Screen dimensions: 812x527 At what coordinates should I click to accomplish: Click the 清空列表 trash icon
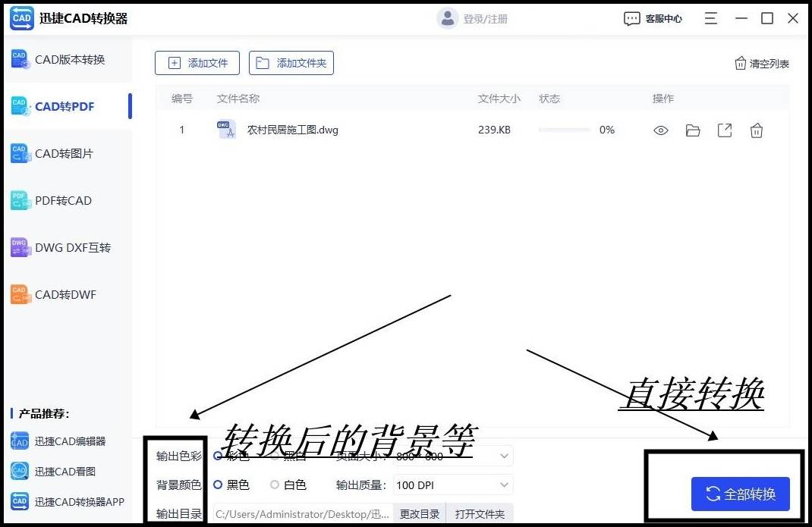point(741,64)
